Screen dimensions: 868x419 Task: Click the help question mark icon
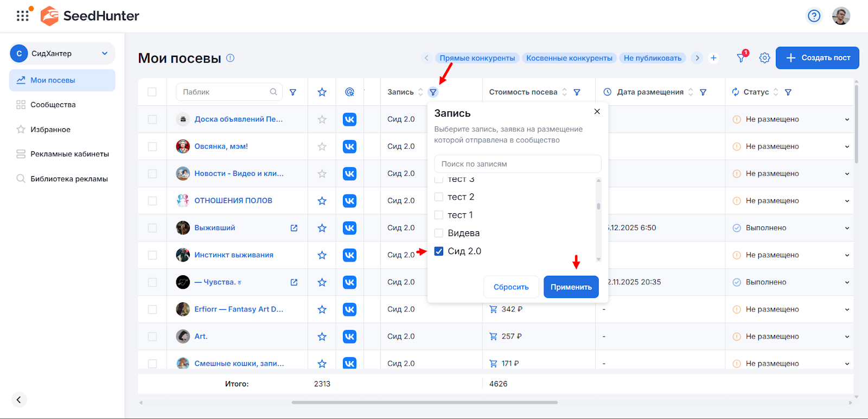814,16
